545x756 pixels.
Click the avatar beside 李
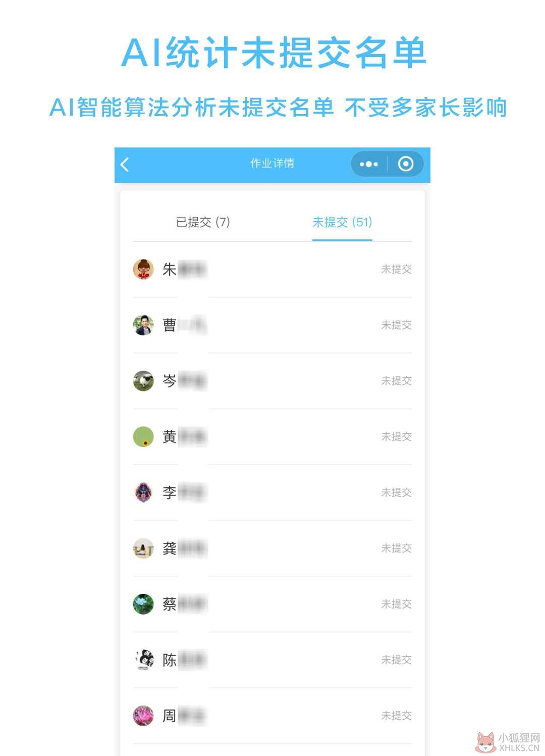[143, 492]
